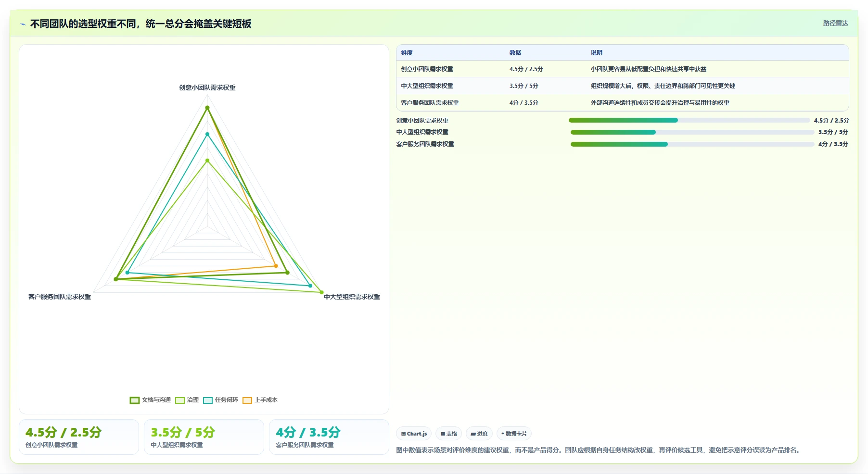Click the 3.5分 / 5分 stat card
Viewport: 868px width, 474px height.
(204, 437)
